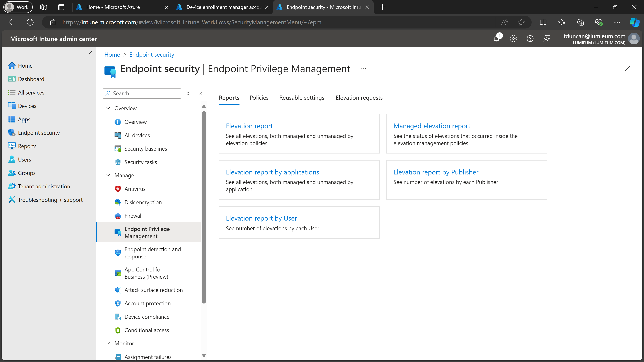Open the browser Collections icon
The image size is (644, 362).
tap(580, 22)
